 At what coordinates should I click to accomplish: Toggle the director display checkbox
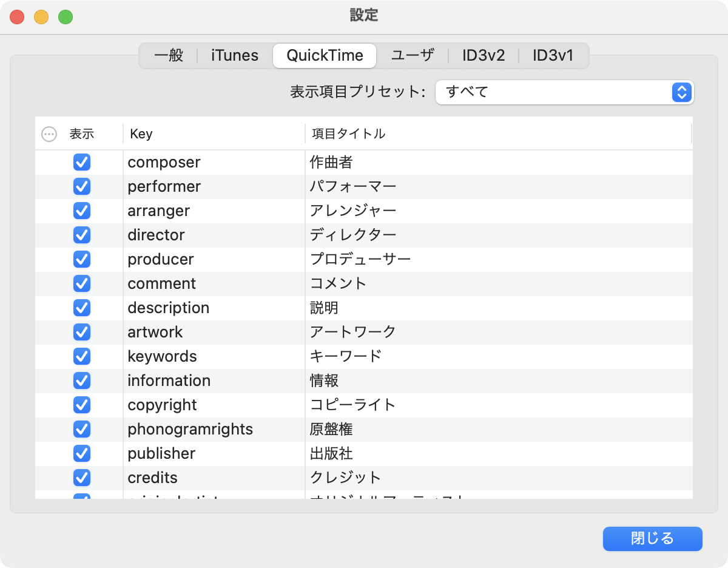point(82,235)
